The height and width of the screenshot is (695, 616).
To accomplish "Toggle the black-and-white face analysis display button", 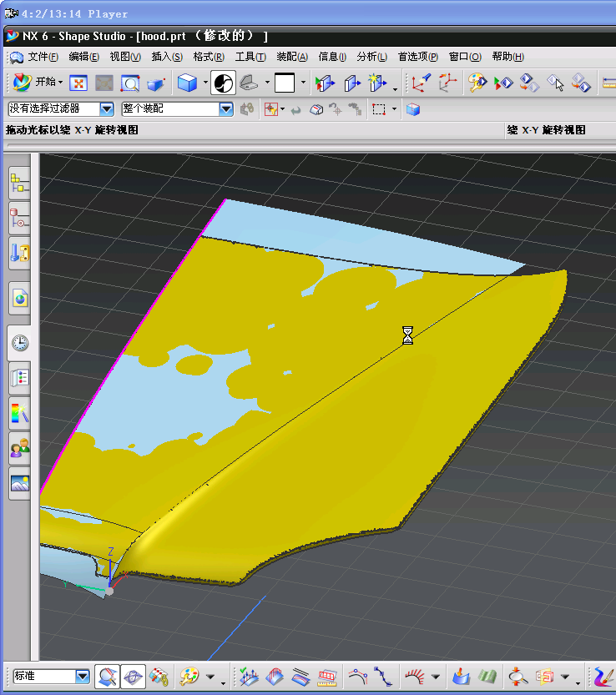I will [x=223, y=83].
